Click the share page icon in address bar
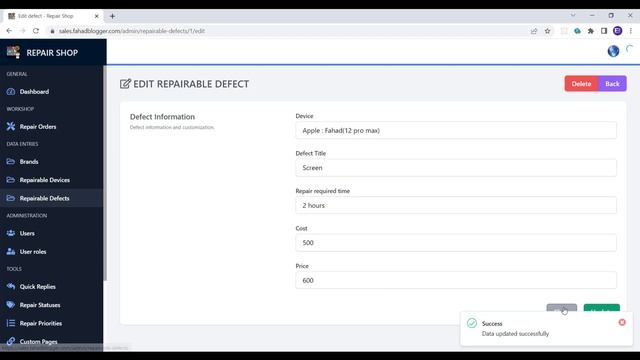The width and height of the screenshot is (640, 360). [x=534, y=31]
